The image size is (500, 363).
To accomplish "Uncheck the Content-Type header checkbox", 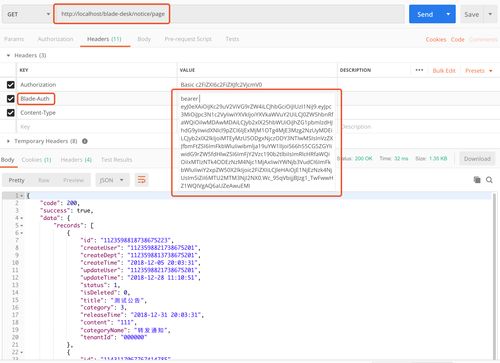I will click(x=11, y=113).
